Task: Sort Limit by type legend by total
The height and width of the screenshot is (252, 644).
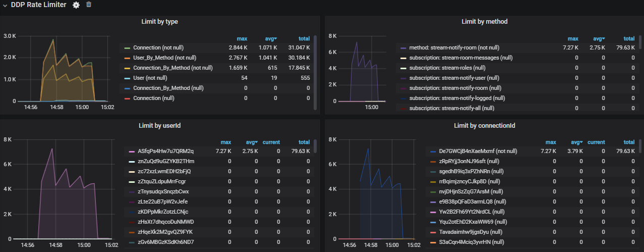Action: pyautogui.click(x=304, y=38)
